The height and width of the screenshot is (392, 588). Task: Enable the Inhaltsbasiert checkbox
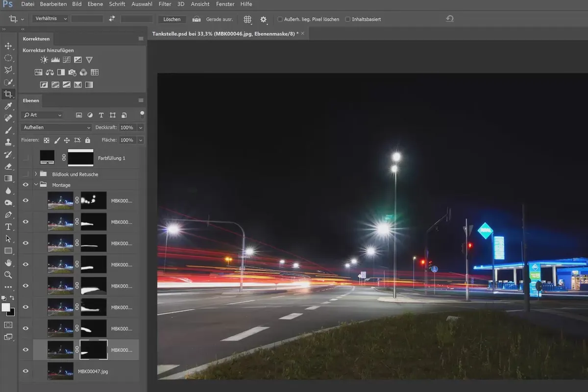coord(348,19)
